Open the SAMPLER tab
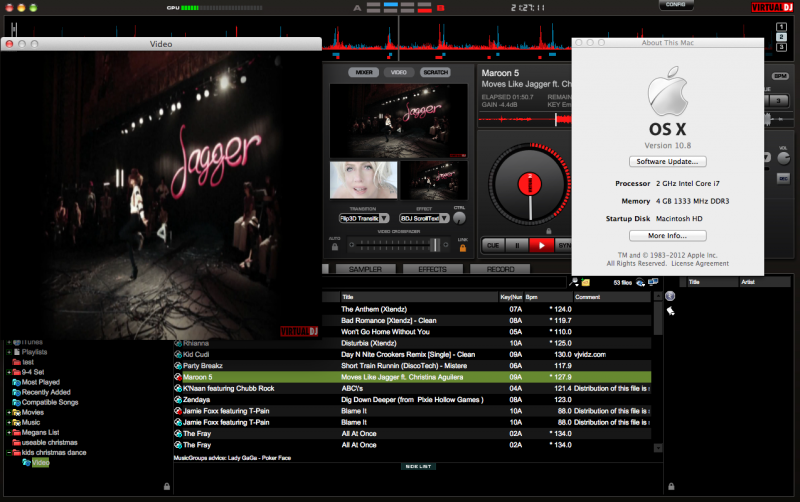Screen dimensions: 800x502 365,269
